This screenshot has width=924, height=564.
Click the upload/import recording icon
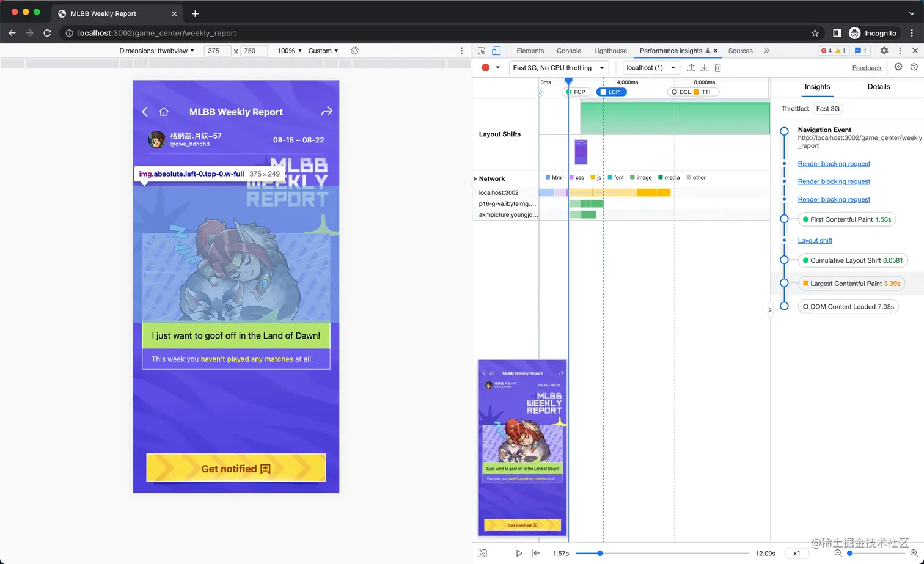(691, 68)
